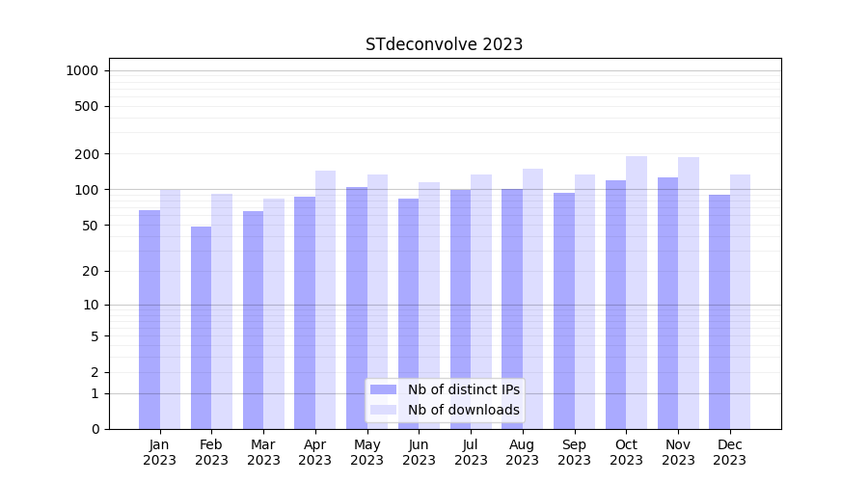Select the Mar 2023 distinct IPs bar
The width and height of the screenshot is (868, 482).
[253, 319]
